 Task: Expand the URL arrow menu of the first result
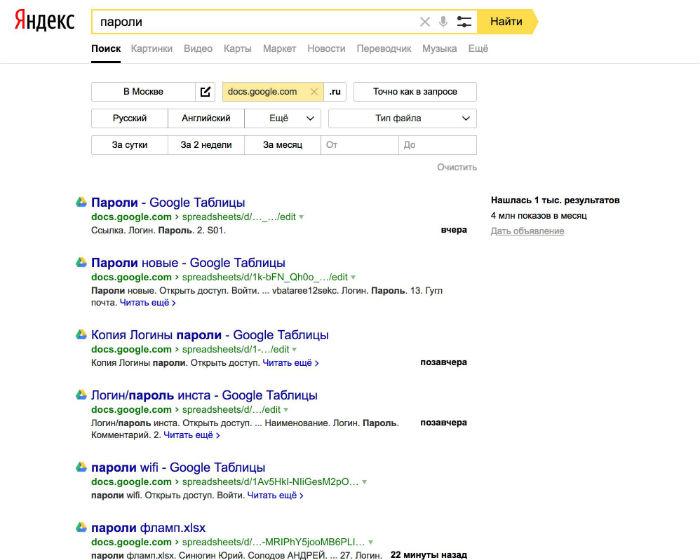(x=301, y=217)
